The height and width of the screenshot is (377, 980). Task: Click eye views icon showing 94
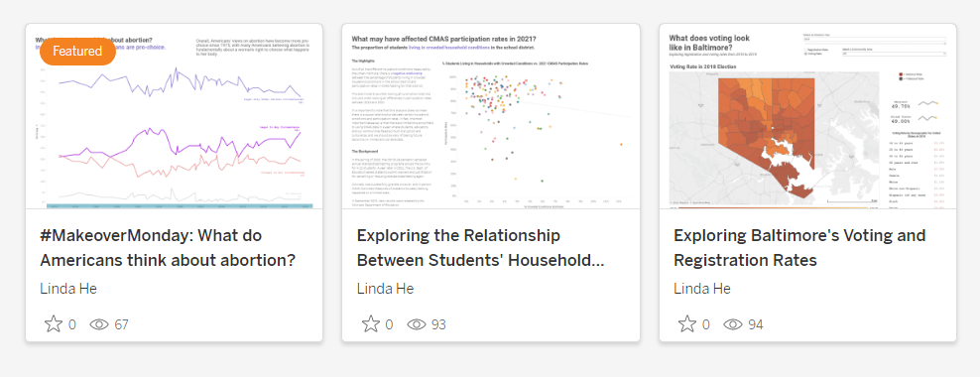click(x=733, y=324)
